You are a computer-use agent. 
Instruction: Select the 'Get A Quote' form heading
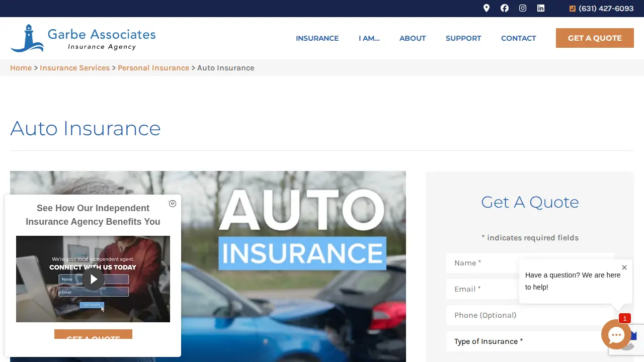(530, 202)
